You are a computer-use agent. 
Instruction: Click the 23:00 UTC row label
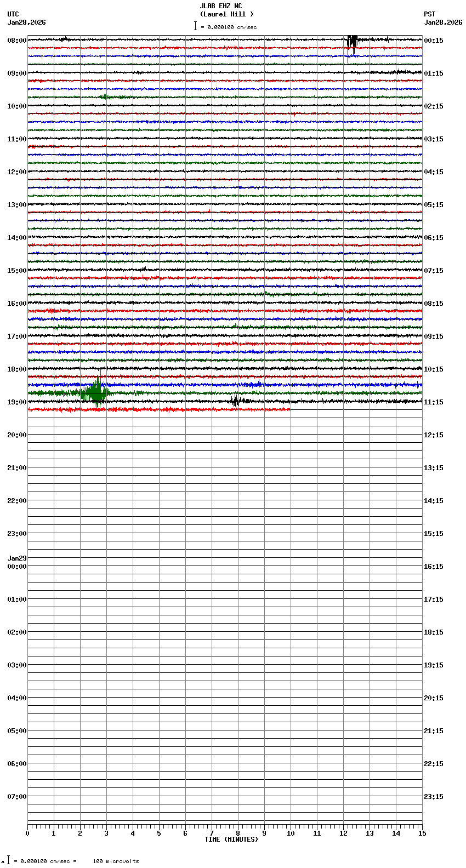click(17, 534)
